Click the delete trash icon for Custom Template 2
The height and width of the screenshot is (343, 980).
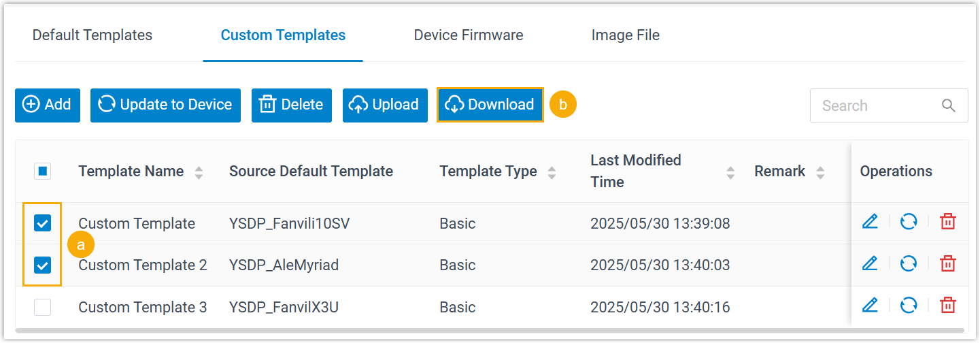tap(948, 264)
